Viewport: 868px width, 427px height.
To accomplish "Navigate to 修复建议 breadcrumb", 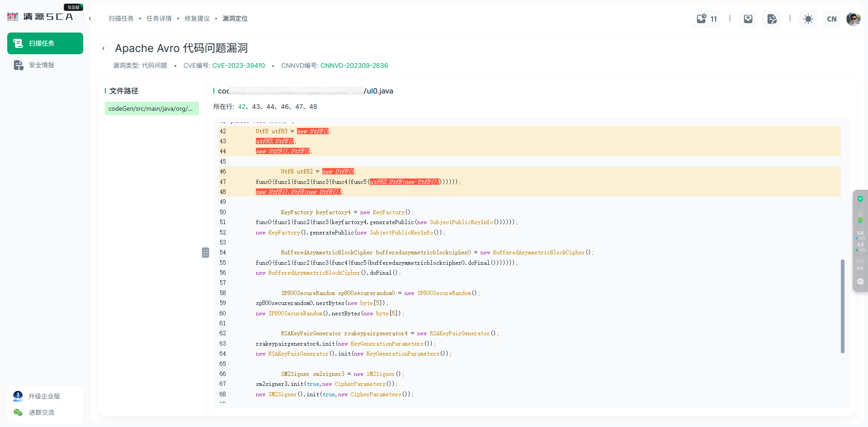I will click(x=197, y=19).
